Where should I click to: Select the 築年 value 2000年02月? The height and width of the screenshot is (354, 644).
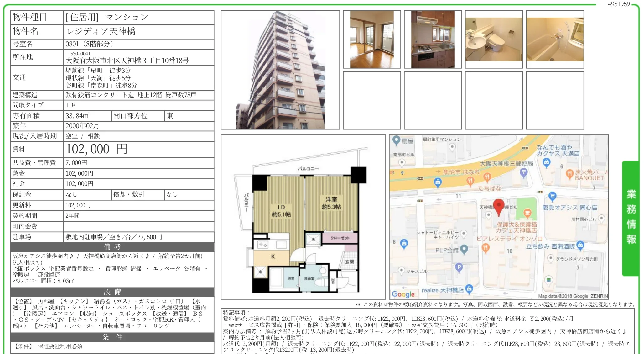click(82, 126)
